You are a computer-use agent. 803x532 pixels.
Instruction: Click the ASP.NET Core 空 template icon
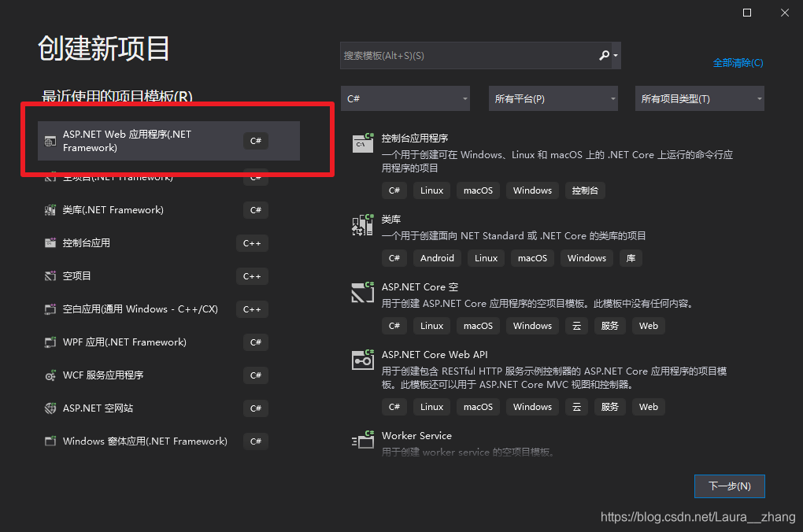coord(363,293)
